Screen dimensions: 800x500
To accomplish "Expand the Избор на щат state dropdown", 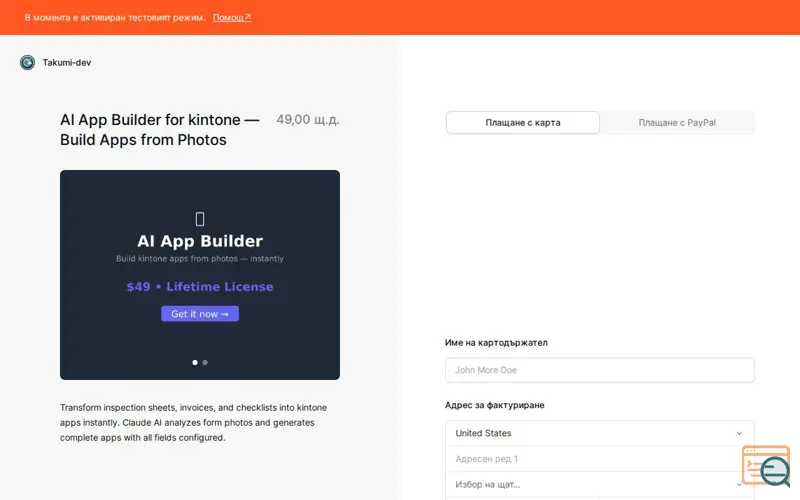I will (x=599, y=484).
